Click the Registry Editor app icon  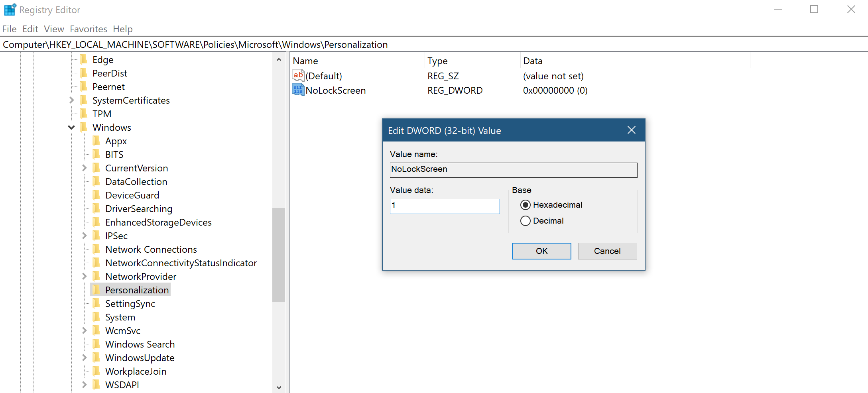[10, 10]
